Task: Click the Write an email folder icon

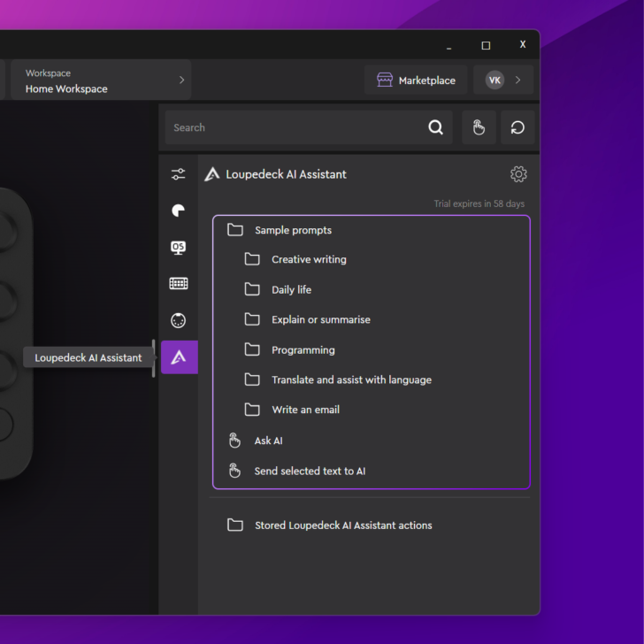Action: [252, 410]
